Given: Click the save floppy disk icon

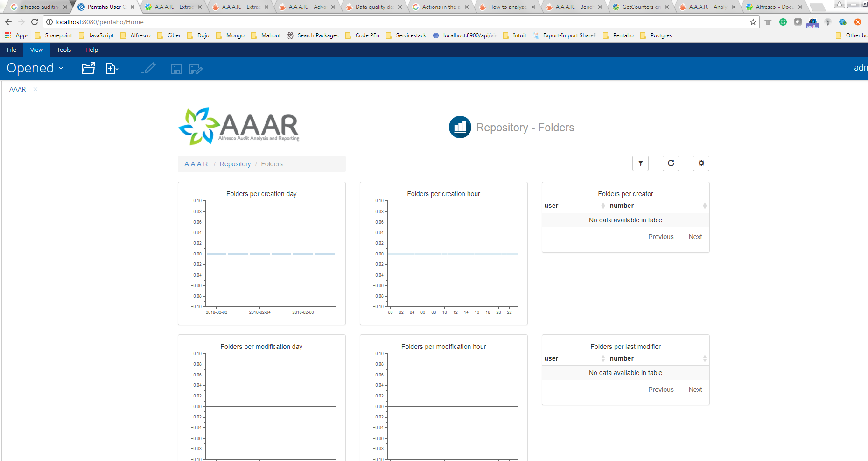Looking at the screenshot, I should (176, 69).
